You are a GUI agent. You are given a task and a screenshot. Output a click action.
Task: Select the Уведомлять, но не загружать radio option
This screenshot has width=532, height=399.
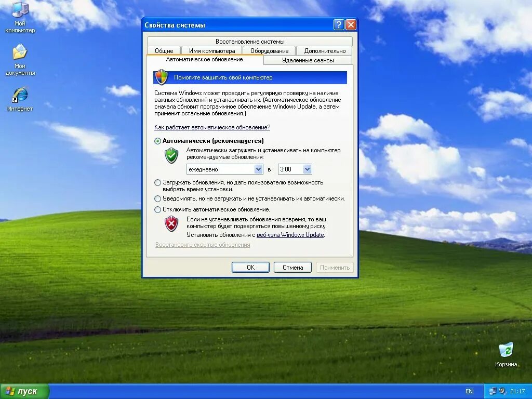(x=157, y=198)
